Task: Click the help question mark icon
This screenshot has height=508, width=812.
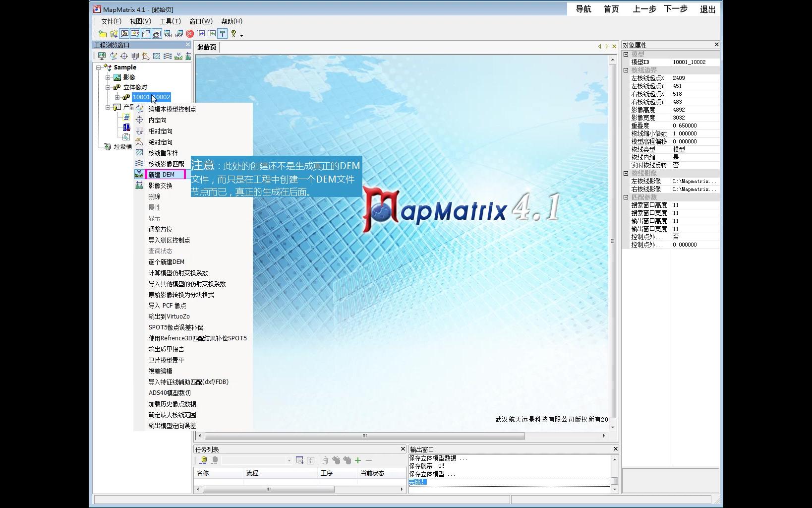Action: pos(233,33)
